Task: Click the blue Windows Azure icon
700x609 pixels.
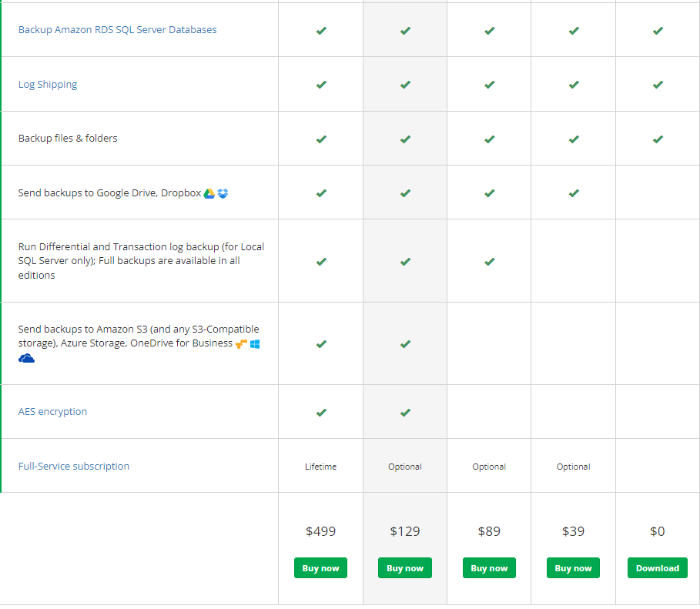Action: coord(255,344)
